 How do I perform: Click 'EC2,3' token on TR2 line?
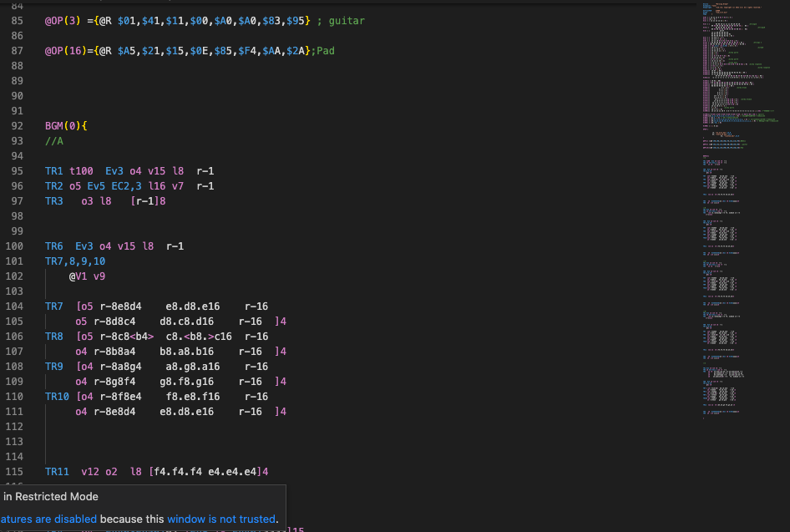pos(126,185)
